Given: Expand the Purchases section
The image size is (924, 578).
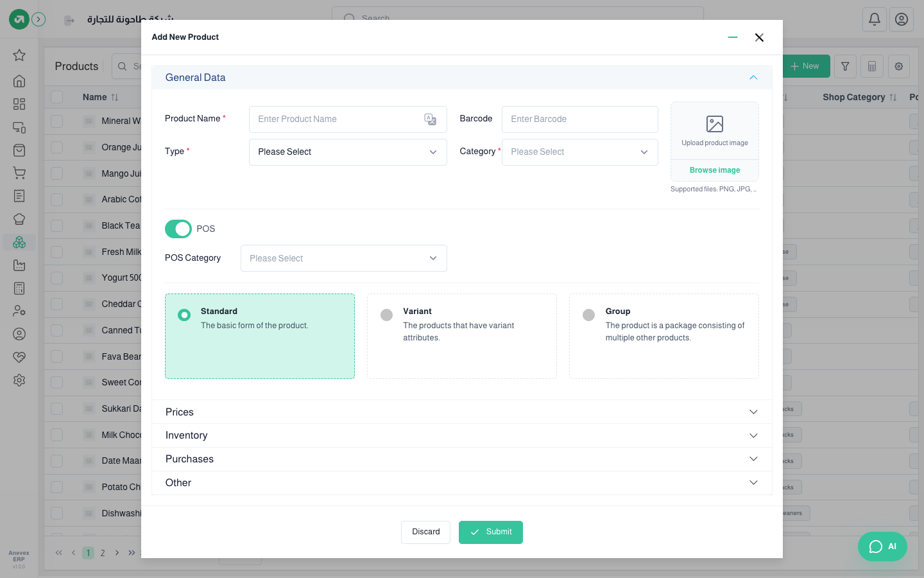Looking at the screenshot, I should [462, 459].
